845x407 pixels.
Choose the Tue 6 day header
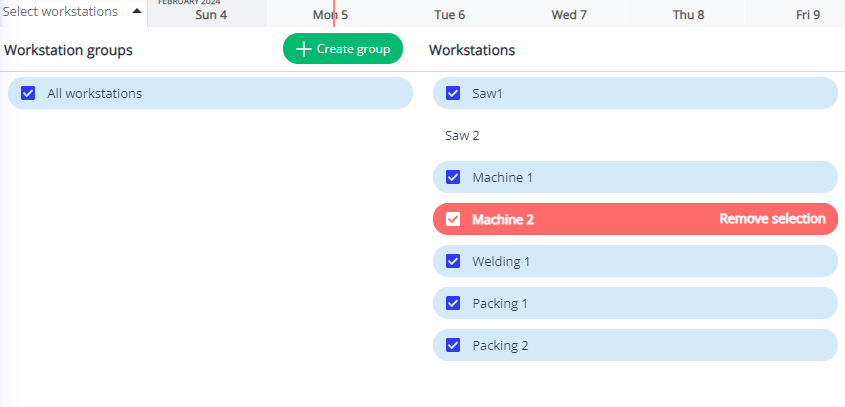point(449,15)
